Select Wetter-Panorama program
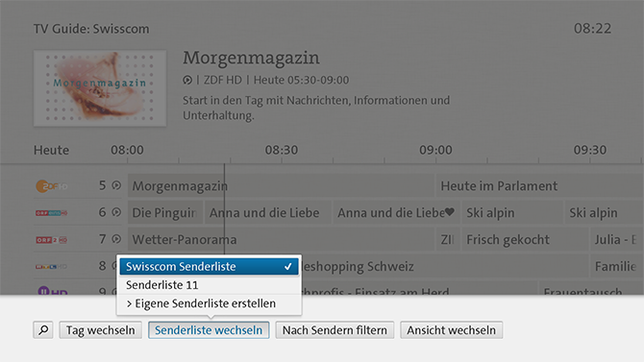 click(x=281, y=240)
